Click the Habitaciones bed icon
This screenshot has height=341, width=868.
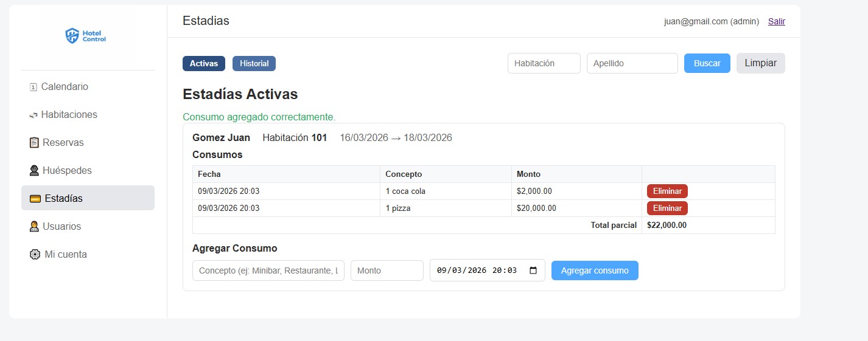[x=33, y=115]
